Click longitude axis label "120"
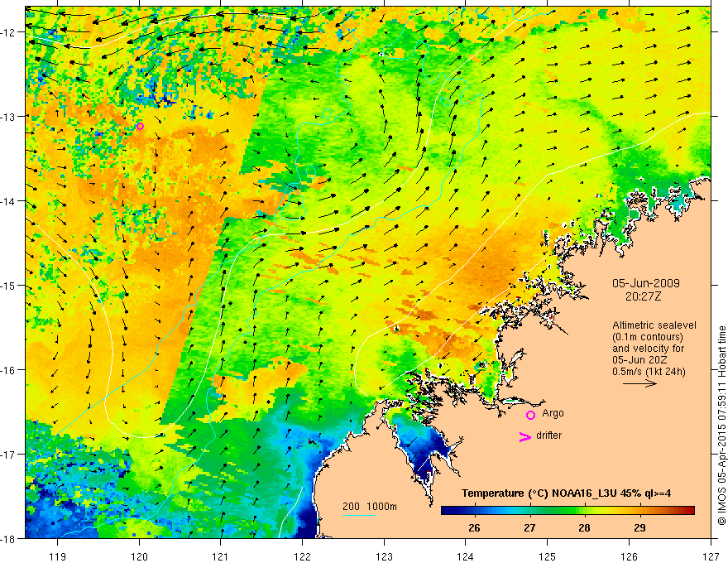This screenshot has width=728, height=563. coord(139,556)
